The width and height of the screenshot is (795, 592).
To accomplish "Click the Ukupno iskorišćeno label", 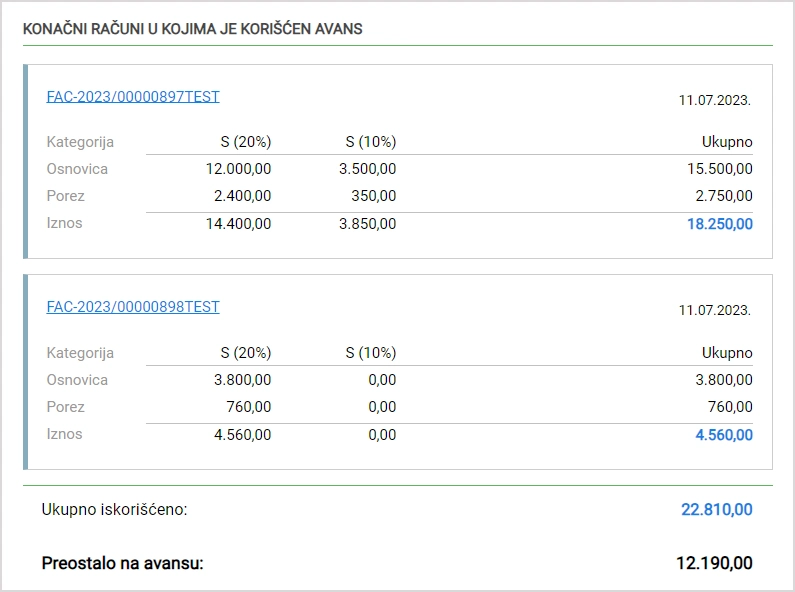I will tap(115, 509).
